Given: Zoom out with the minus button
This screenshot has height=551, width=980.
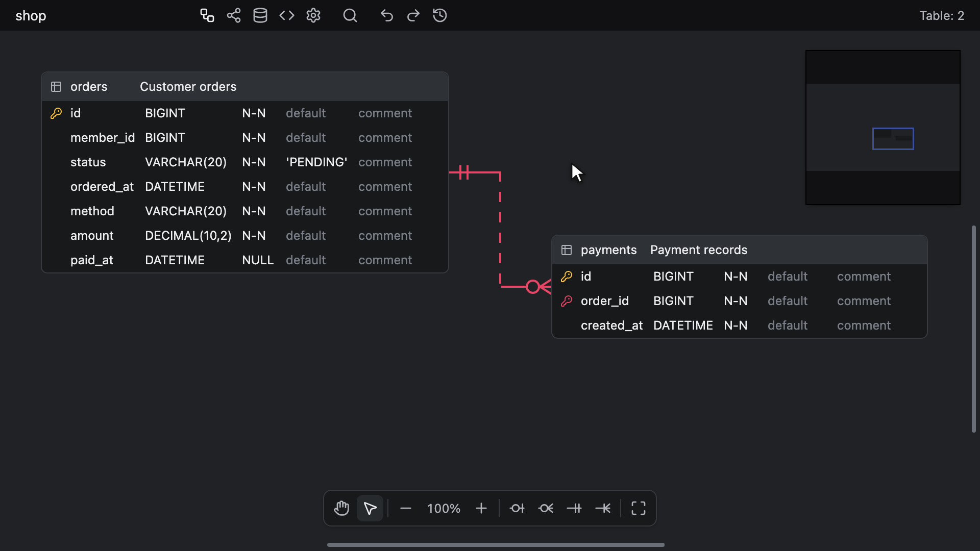Looking at the screenshot, I should point(406,508).
